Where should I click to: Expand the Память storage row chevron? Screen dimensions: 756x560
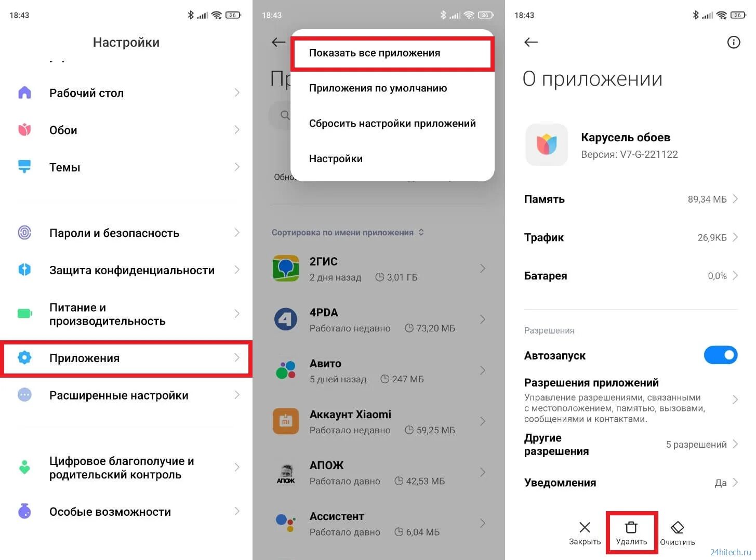tap(735, 199)
